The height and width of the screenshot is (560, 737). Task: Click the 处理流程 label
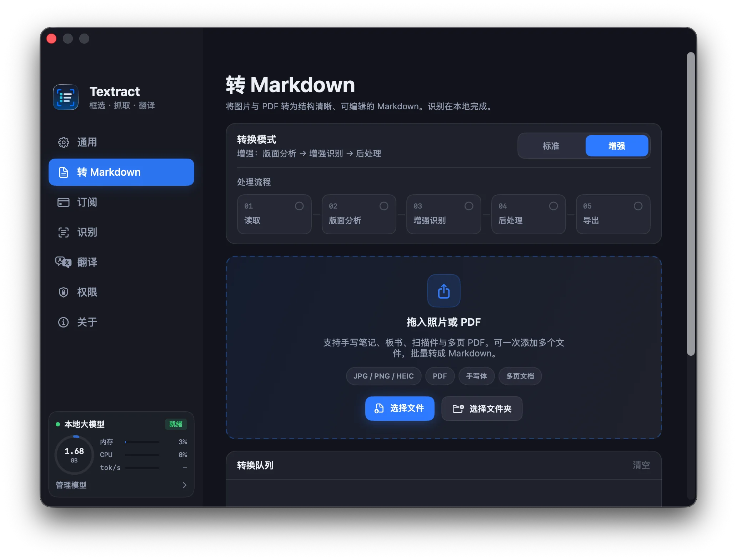254,182
